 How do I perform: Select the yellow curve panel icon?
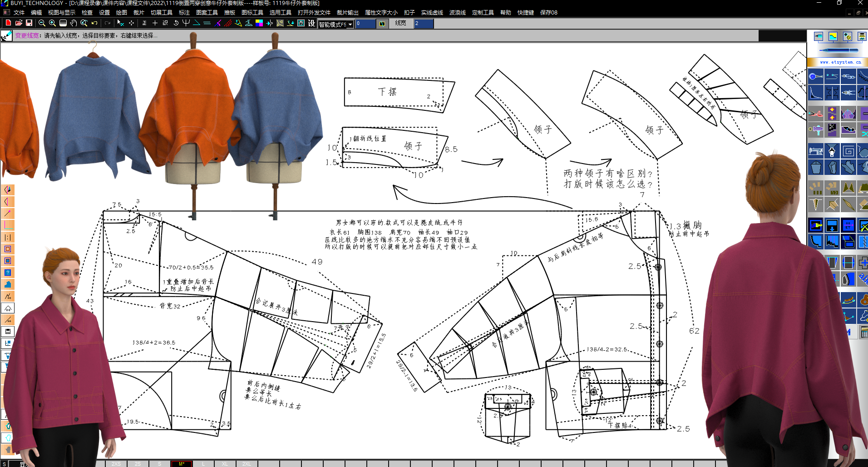click(833, 36)
